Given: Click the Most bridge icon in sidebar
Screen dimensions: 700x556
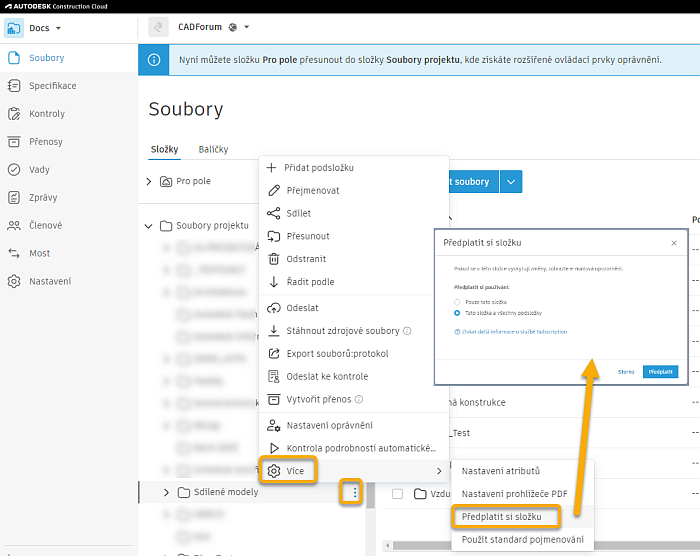Looking at the screenshot, I should pyautogui.click(x=14, y=254).
